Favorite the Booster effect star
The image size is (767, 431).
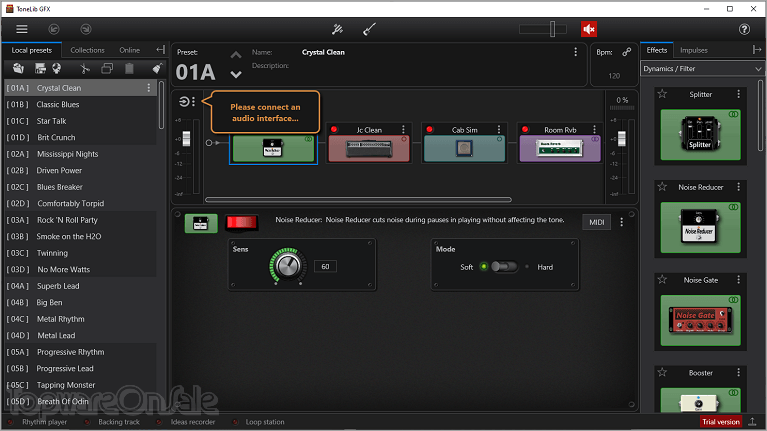point(662,373)
